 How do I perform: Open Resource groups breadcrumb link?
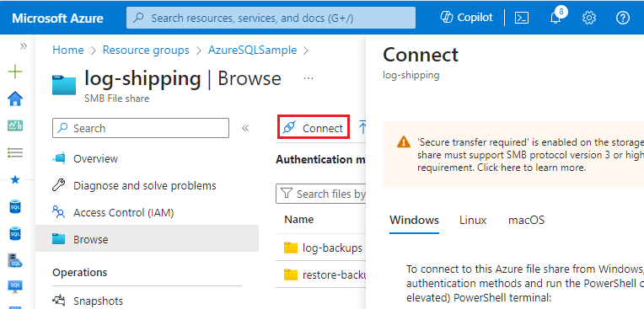146,50
